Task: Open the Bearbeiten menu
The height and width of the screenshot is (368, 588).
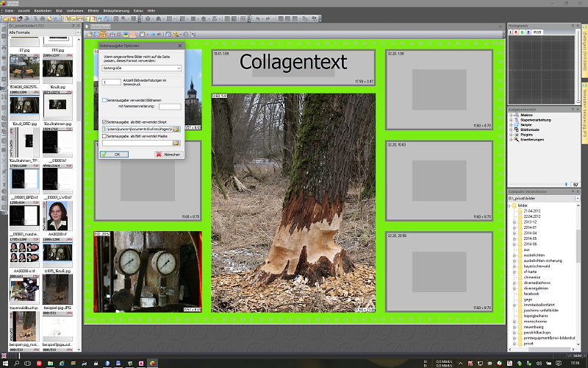Action: (43, 11)
